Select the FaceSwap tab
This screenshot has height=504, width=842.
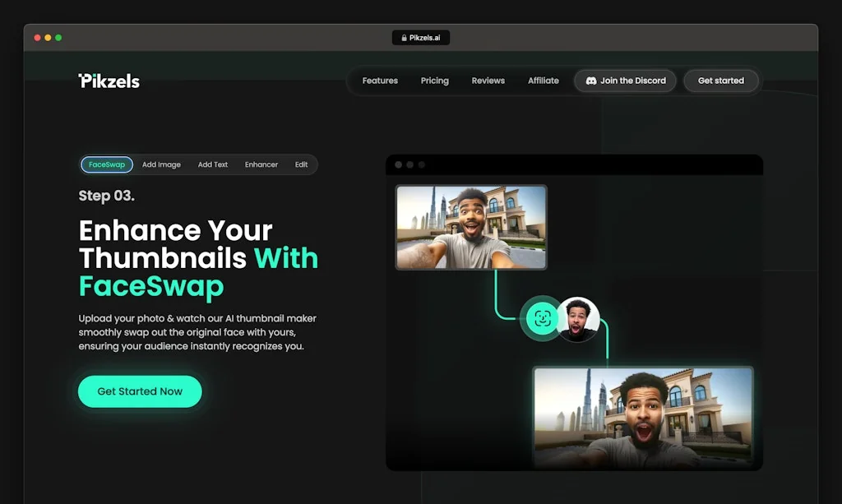pyautogui.click(x=107, y=164)
